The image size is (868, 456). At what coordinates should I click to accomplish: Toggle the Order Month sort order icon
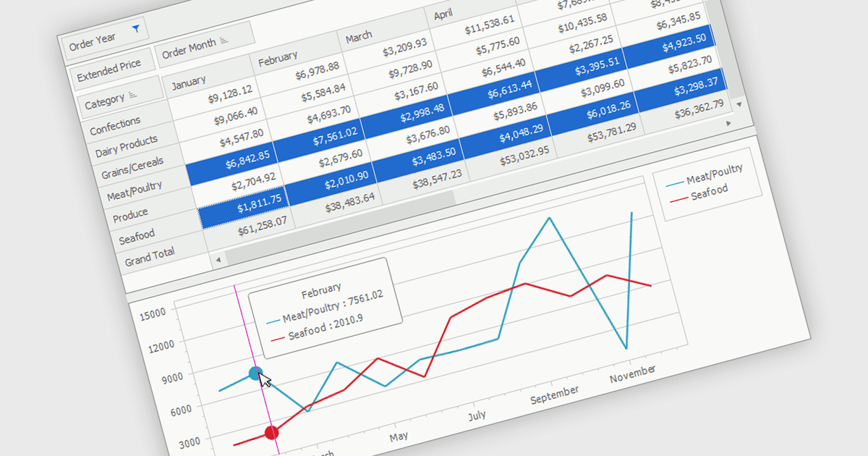click(x=224, y=41)
